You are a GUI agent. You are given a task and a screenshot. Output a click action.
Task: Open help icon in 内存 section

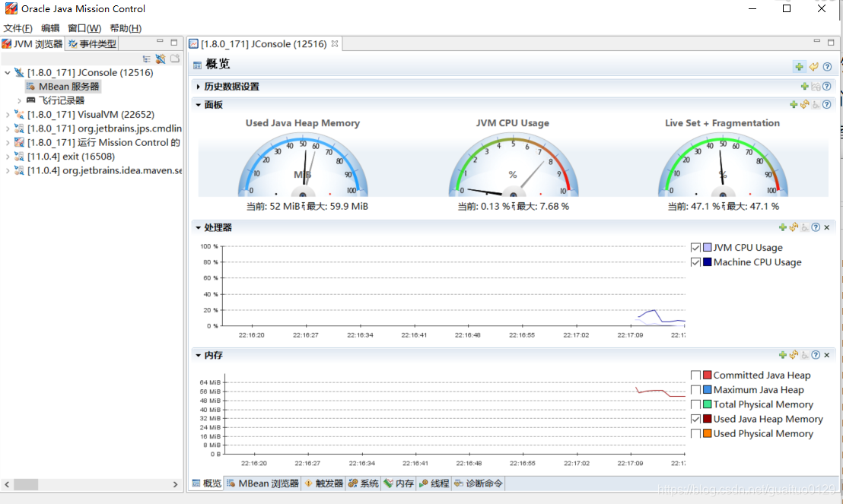[x=816, y=355]
